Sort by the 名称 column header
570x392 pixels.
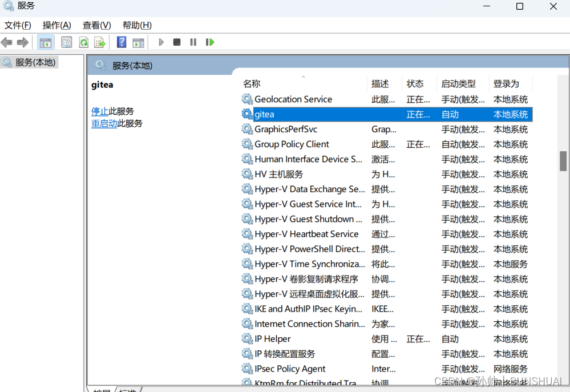point(304,83)
